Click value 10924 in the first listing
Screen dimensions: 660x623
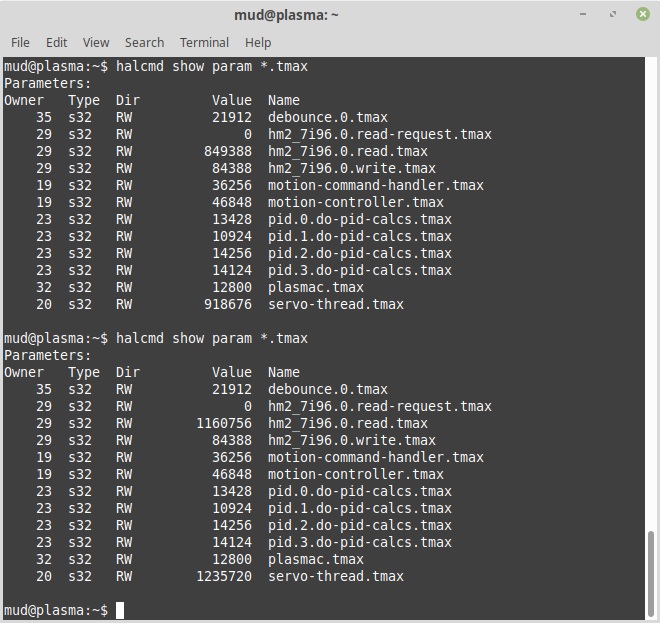click(232, 237)
